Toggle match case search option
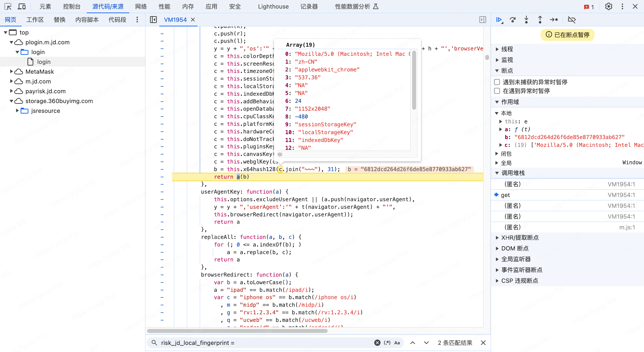The image size is (644, 352). [397, 343]
